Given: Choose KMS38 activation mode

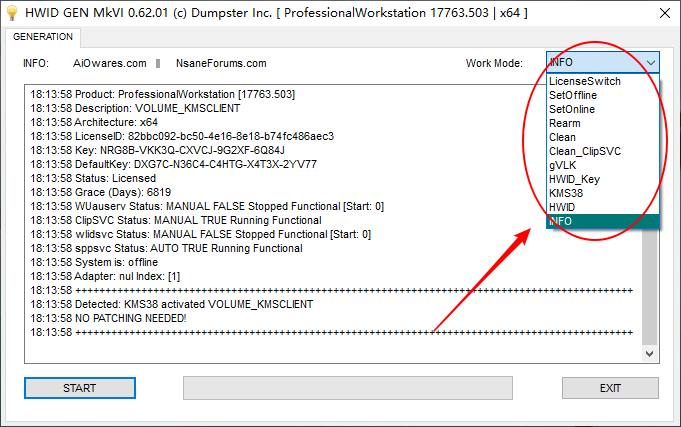Looking at the screenshot, I should (x=603, y=193).
